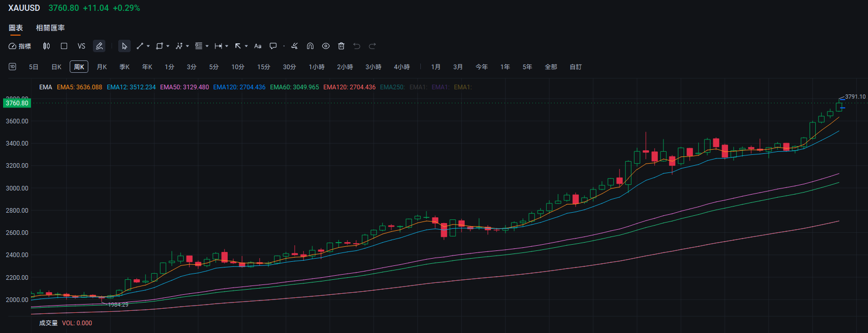
Task: Toggle the pencil drawing mode icon
Action: tap(99, 46)
